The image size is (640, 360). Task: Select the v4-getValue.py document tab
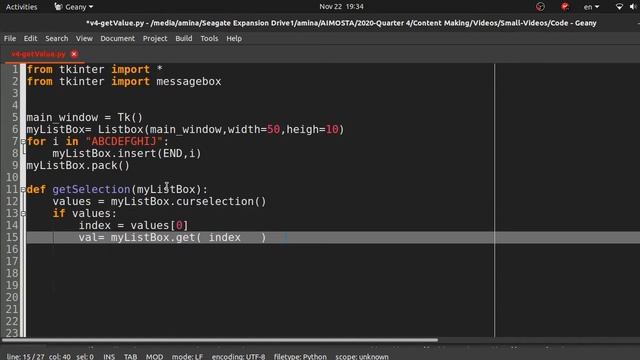coord(38,54)
